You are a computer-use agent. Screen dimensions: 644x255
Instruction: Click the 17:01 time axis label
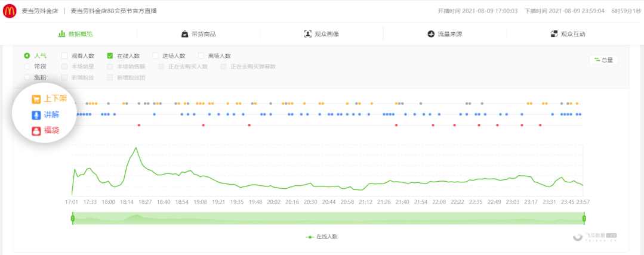72,202
